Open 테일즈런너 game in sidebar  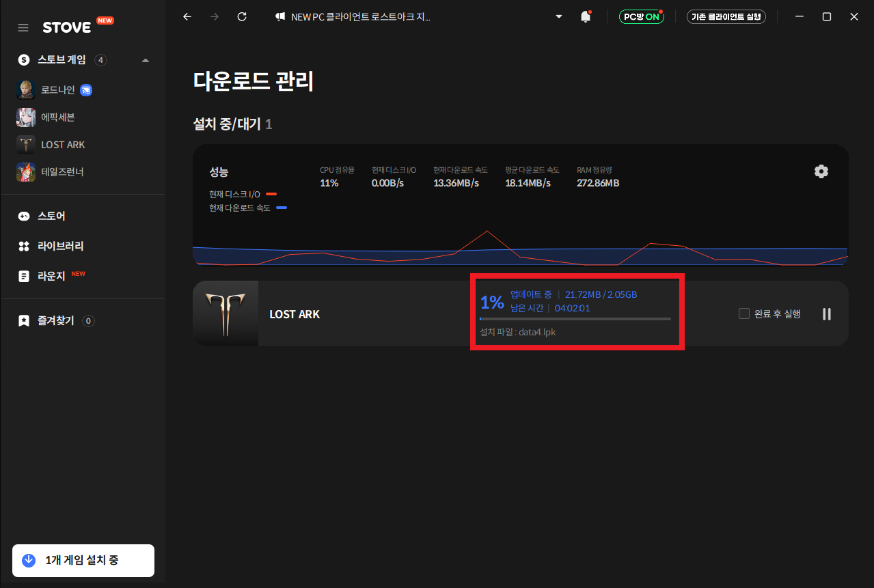[62, 171]
